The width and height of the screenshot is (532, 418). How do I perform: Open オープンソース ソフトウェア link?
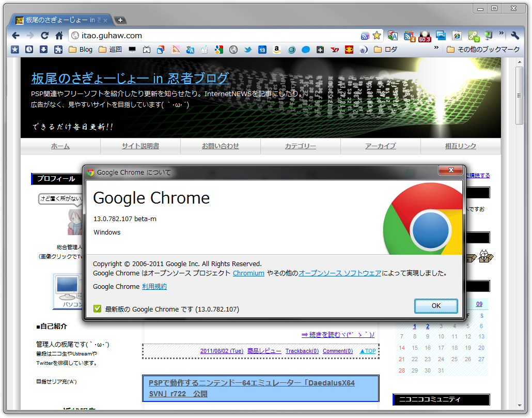click(340, 273)
